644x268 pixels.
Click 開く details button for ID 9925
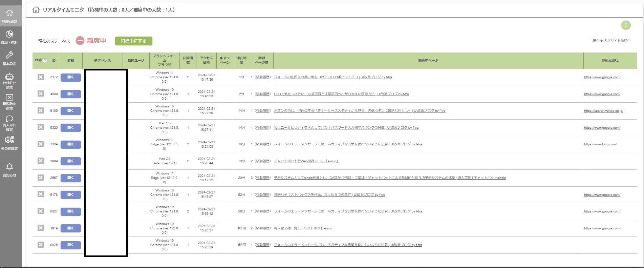point(71,245)
